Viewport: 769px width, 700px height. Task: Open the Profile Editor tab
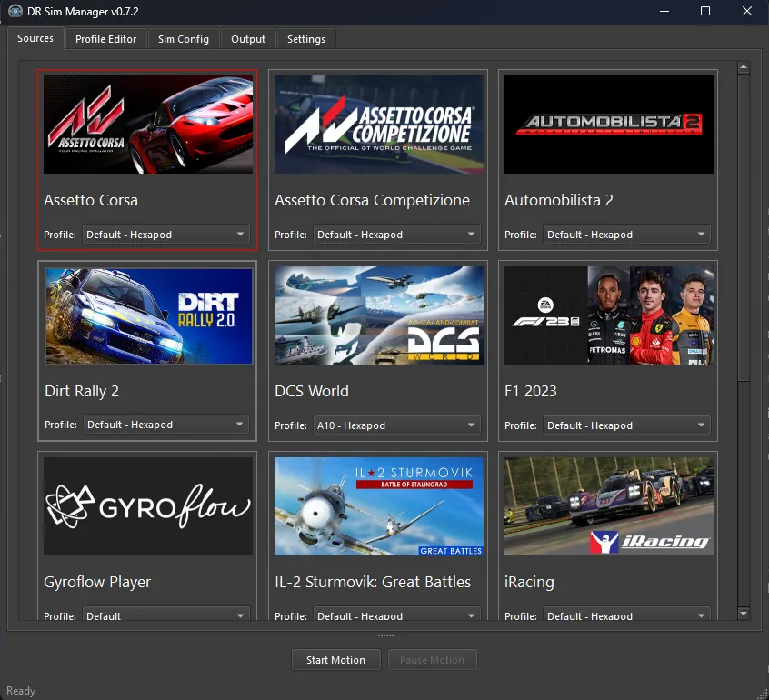106,39
